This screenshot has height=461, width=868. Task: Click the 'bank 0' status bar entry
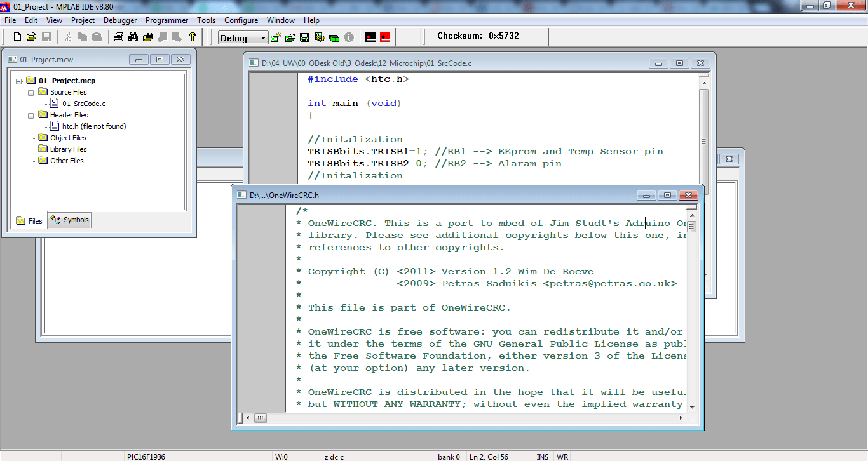(x=449, y=457)
